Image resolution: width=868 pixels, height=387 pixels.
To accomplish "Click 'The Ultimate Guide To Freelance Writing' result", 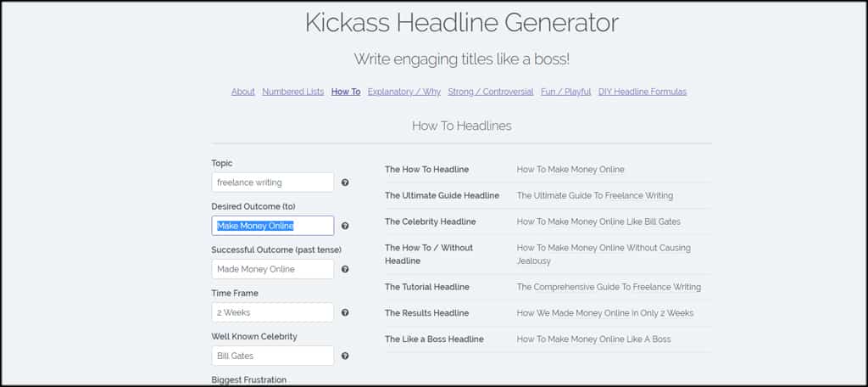I will (x=594, y=196).
